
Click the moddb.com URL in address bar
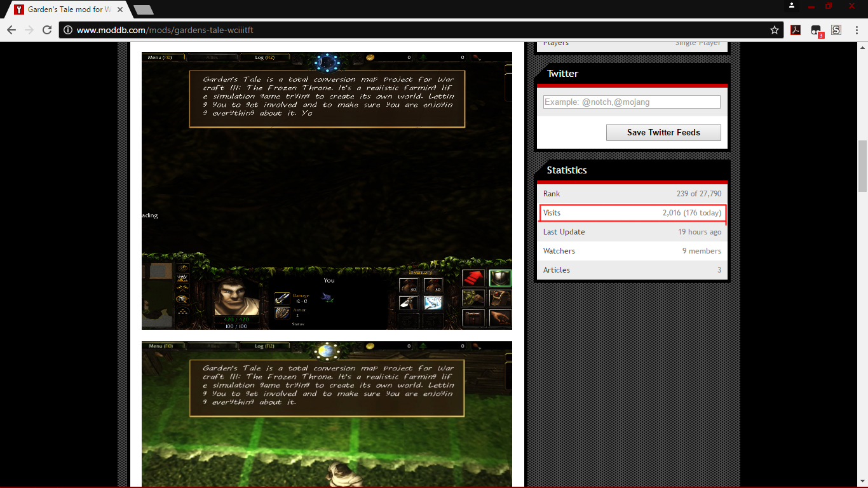(x=165, y=30)
